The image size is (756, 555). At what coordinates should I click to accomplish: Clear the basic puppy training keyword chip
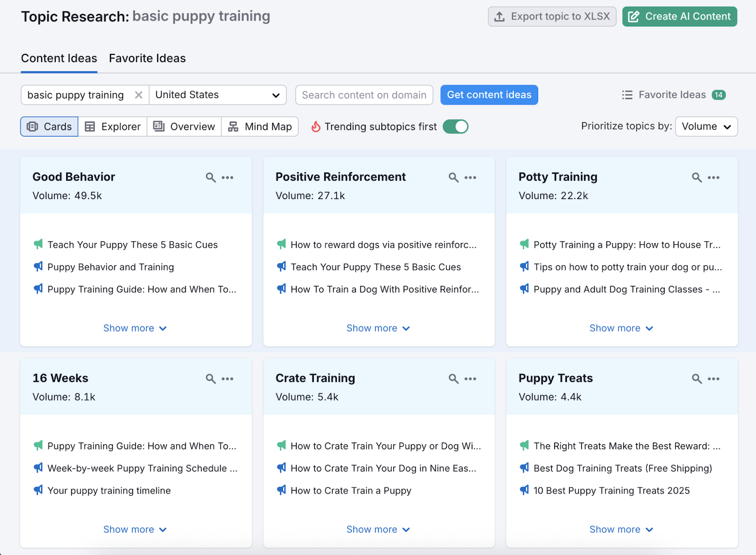coord(138,95)
